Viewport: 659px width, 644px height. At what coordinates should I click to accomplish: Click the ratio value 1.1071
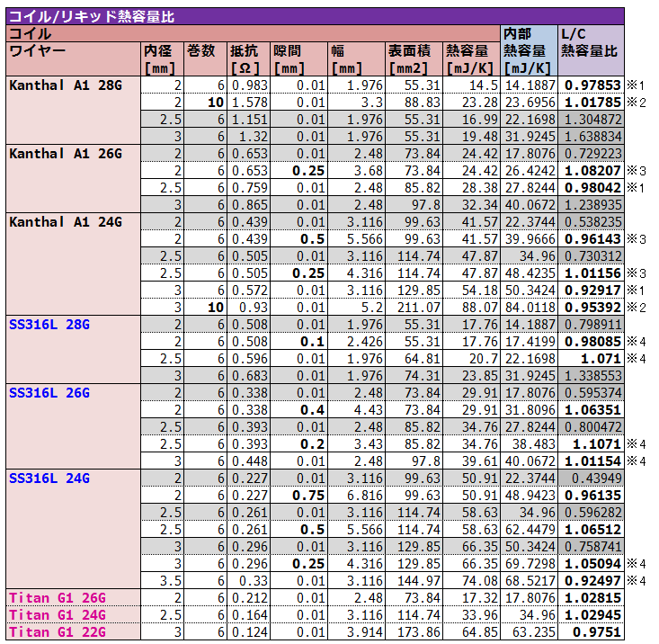click(591, 444)
